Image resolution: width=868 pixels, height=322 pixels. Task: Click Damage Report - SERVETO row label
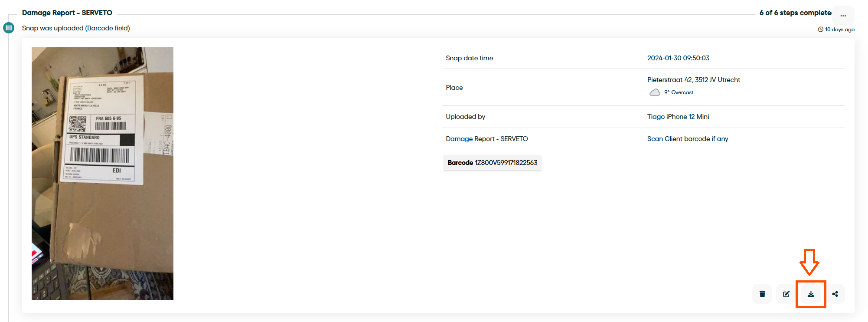tap(487, 139)
